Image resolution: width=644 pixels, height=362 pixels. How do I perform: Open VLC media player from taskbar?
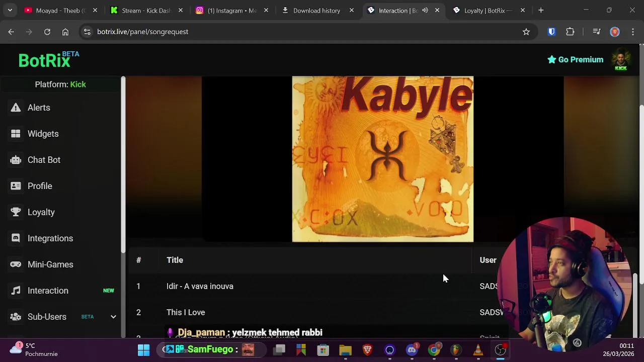click(x=478, y=350)
